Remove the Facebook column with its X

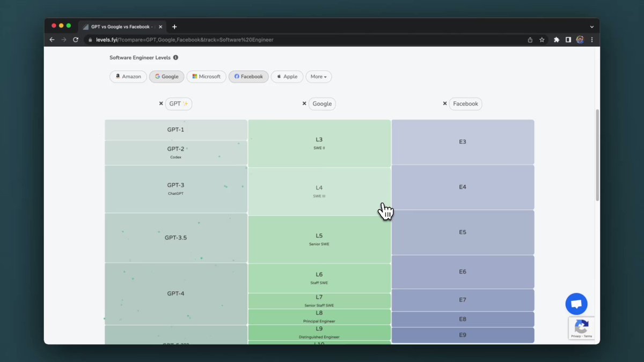[x=445, y=104]
